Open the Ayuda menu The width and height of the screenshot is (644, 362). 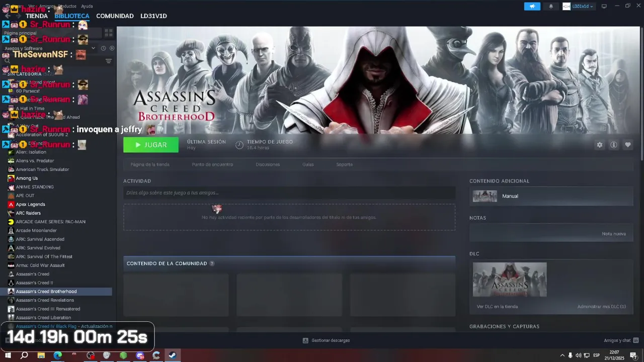click(x=87, y=6)
